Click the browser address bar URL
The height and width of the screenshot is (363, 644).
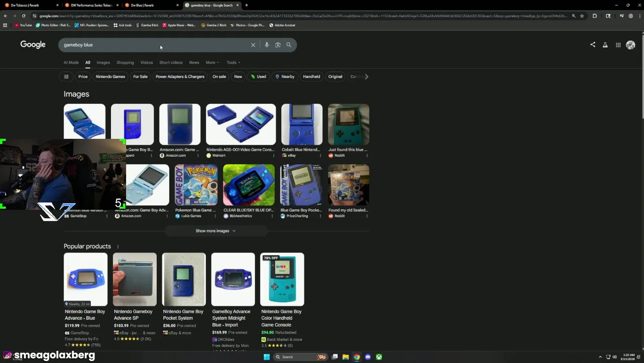[303, 16]
